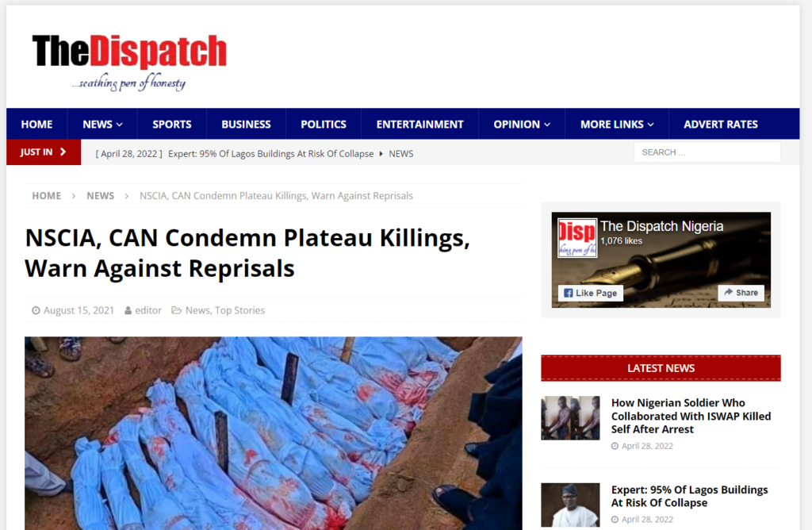Click the search input field

coord(707,152)
